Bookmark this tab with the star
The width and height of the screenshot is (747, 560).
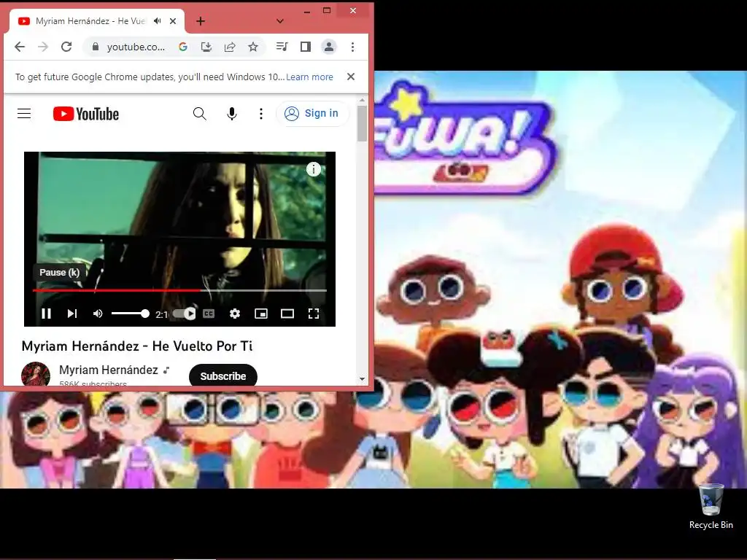253,47
